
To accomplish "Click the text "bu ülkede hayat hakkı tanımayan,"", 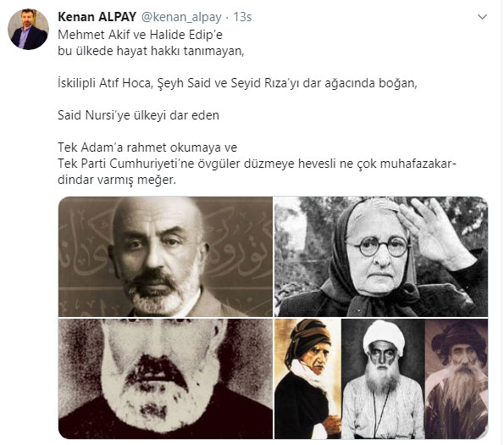I will (151, 51).
